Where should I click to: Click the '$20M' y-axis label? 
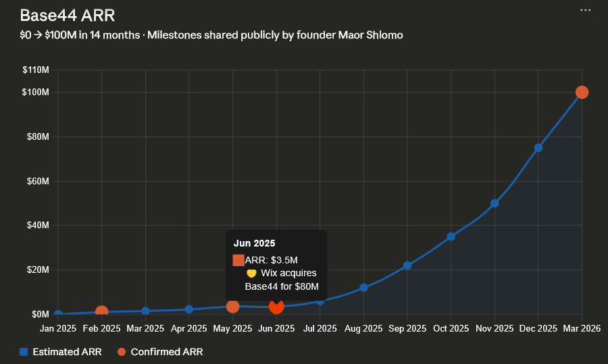point(38,269)
